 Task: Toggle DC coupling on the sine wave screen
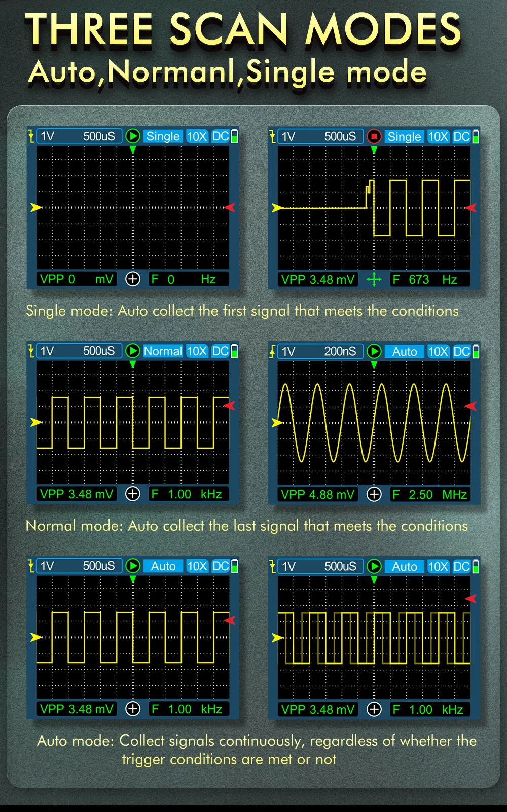click(461, 351)
